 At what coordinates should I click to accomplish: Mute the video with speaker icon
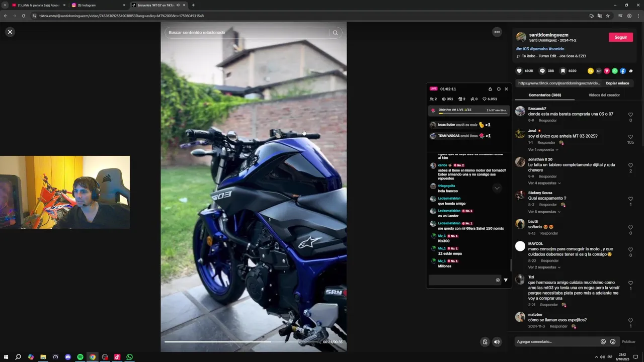(497, 342)
